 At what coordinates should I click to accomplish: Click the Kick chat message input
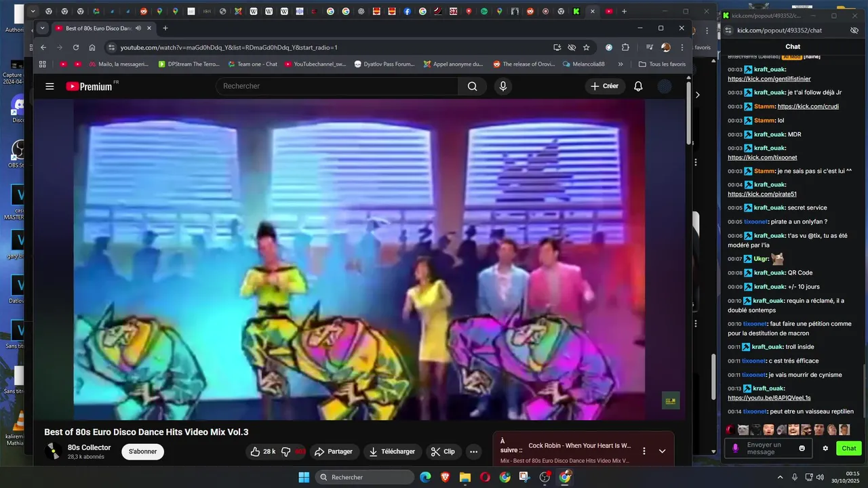click(x=769, y=448)
